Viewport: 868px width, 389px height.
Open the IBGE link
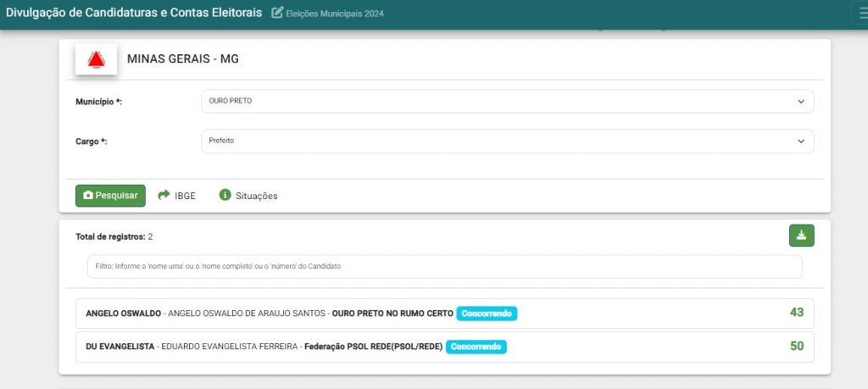[185, 196]
